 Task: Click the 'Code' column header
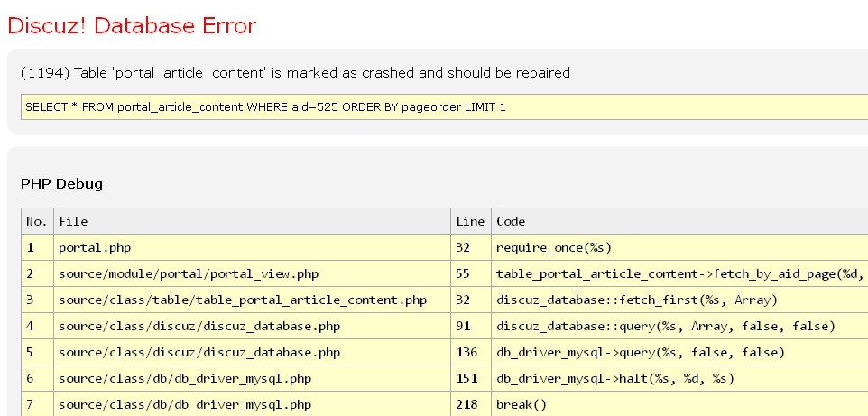tap(679, 222)
